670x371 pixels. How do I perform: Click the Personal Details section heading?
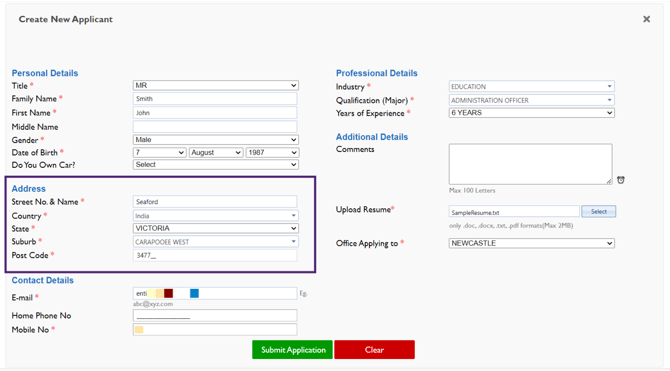45,73
